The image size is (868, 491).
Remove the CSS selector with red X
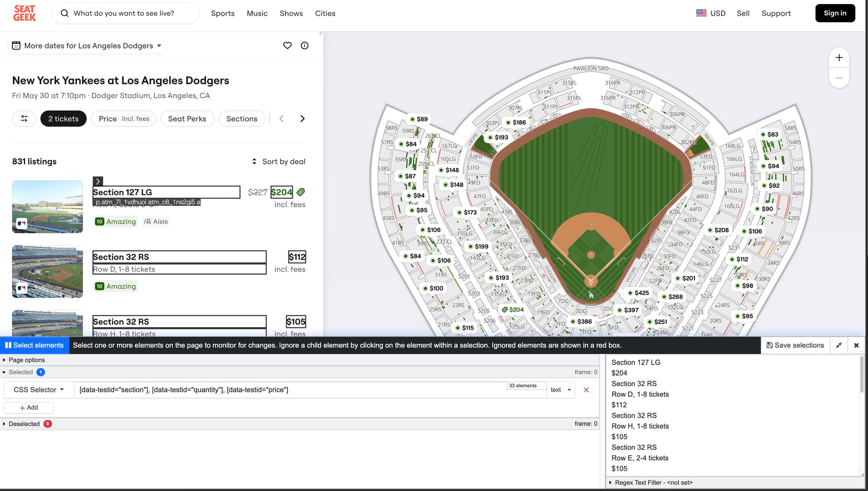pos(586,390)
